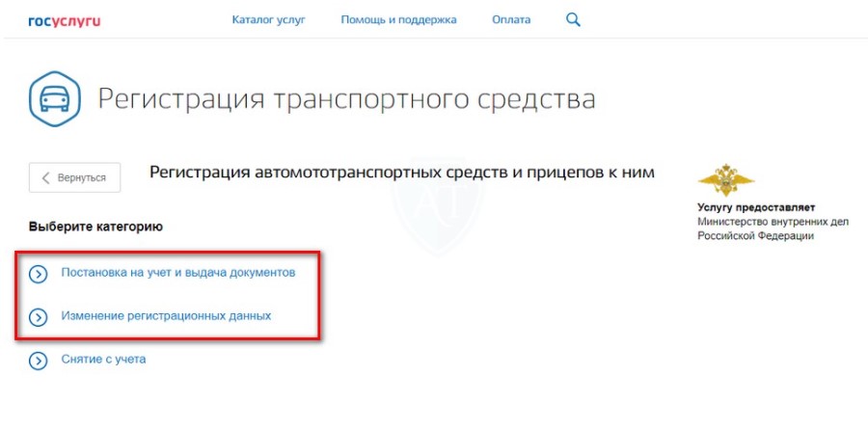Click arrow circle beside Изменение регистрационных данных

pos(39,317)
